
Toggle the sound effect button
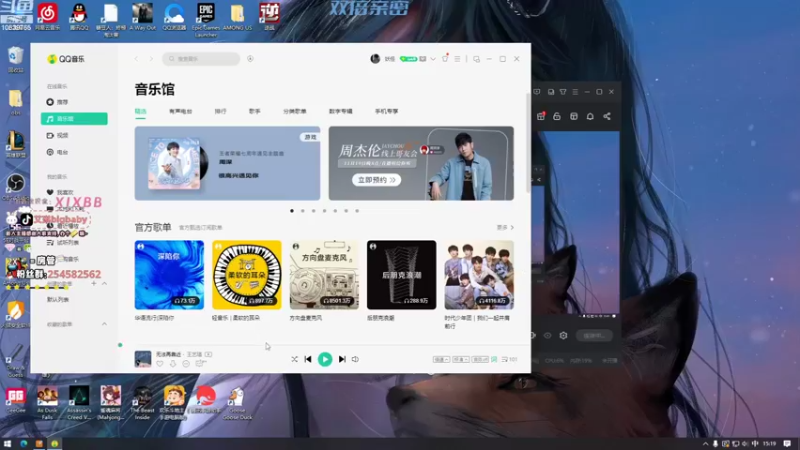point(480,360)
